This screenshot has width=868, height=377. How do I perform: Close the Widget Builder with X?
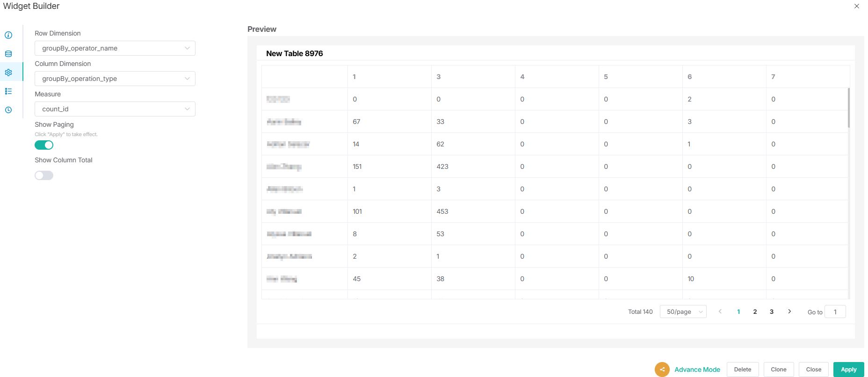857,6
